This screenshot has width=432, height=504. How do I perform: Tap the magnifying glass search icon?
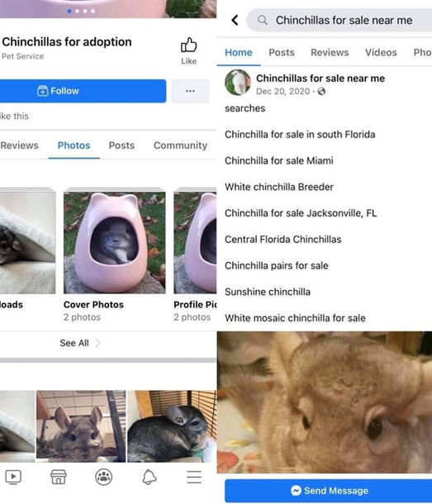click(263, 21)
